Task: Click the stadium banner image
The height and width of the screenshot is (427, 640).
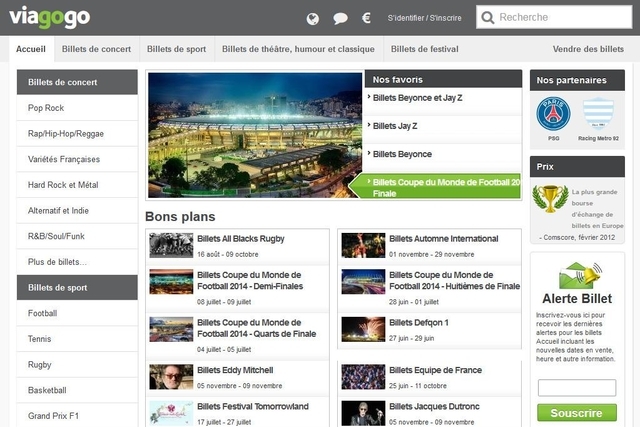Action: [255, 135]
